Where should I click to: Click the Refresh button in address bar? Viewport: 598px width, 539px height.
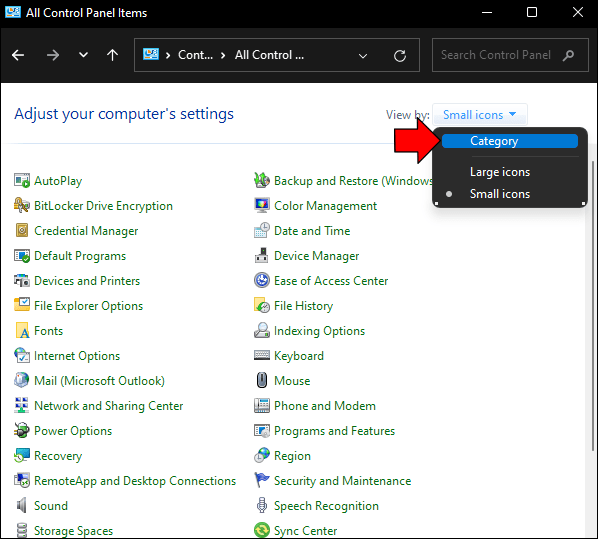point(400,56)
